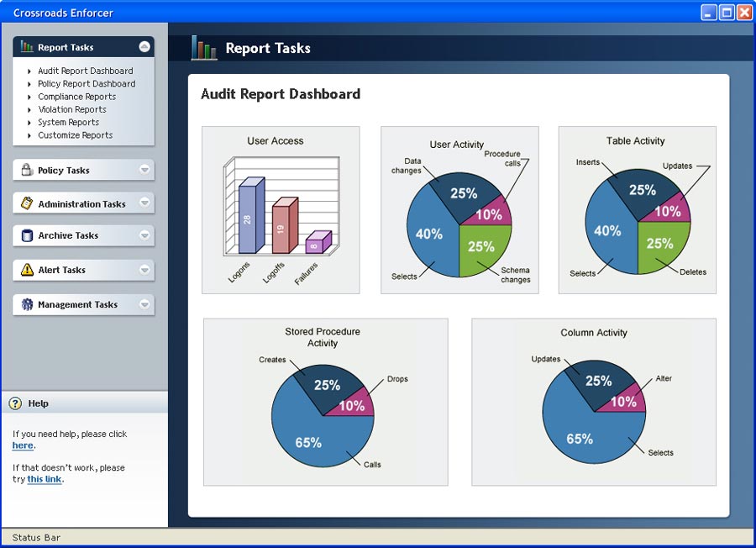This screenshot has width=756, height=548.
Task: Click the 'Stored Procedure Activity' chart title
Action: tap(323, 337)
